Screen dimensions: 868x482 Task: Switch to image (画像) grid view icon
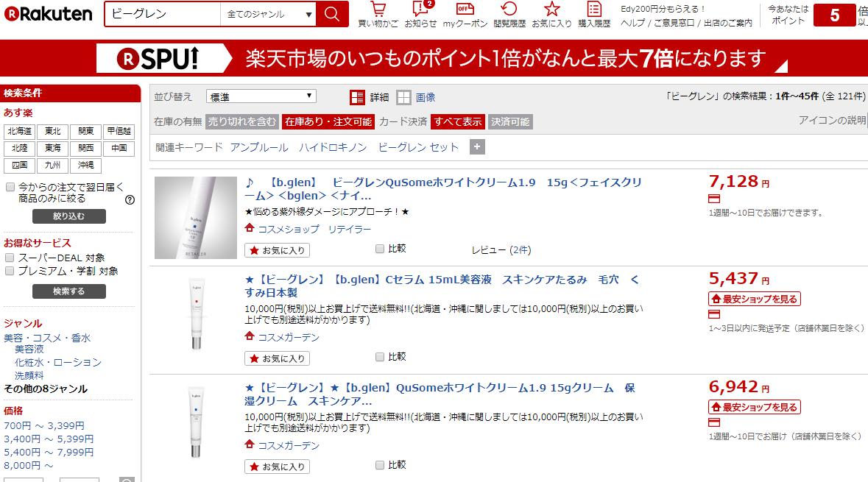click(x=404, y=97)
